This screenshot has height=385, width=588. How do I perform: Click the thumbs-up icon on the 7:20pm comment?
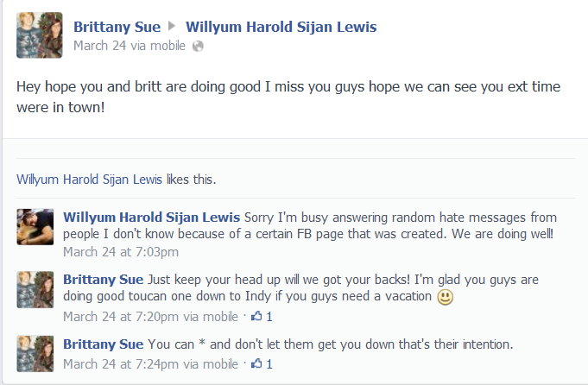click(x=256, y=316)
